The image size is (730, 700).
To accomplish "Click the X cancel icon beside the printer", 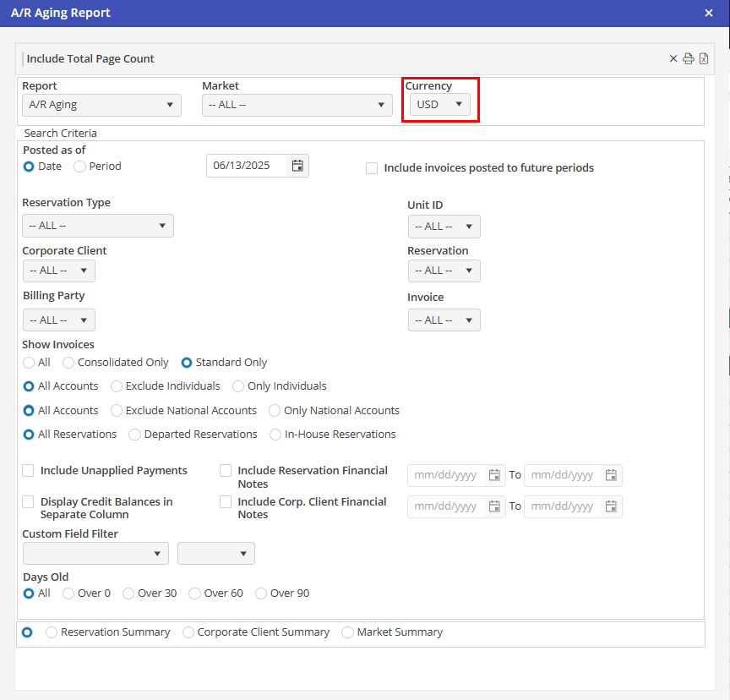I will tap(673, 59).
